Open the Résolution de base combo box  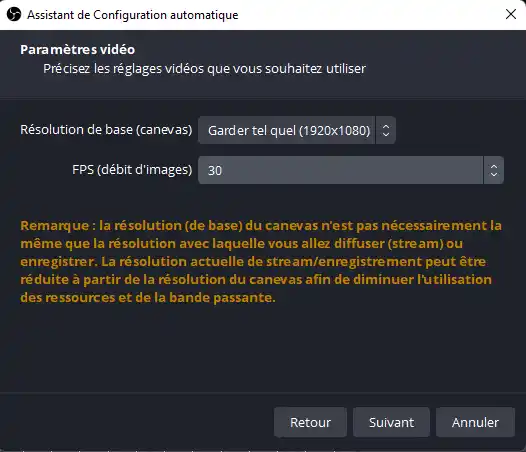tap(297, 130)
